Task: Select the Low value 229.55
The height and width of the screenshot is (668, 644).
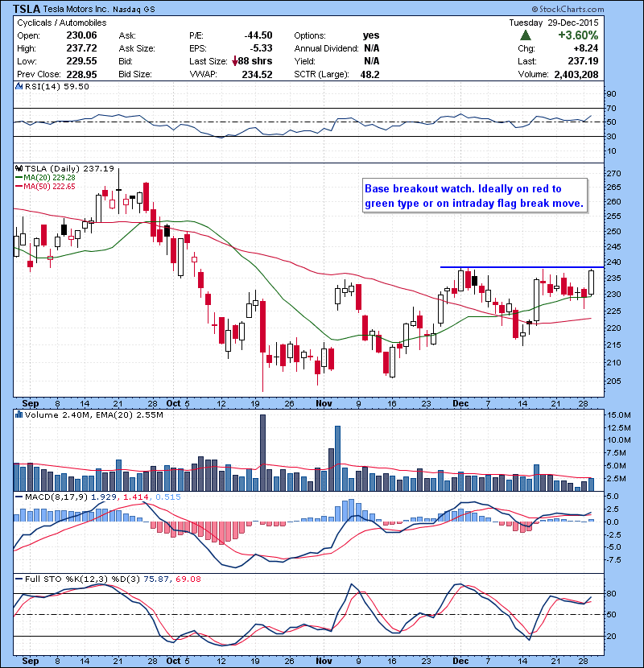Action: 81,61
